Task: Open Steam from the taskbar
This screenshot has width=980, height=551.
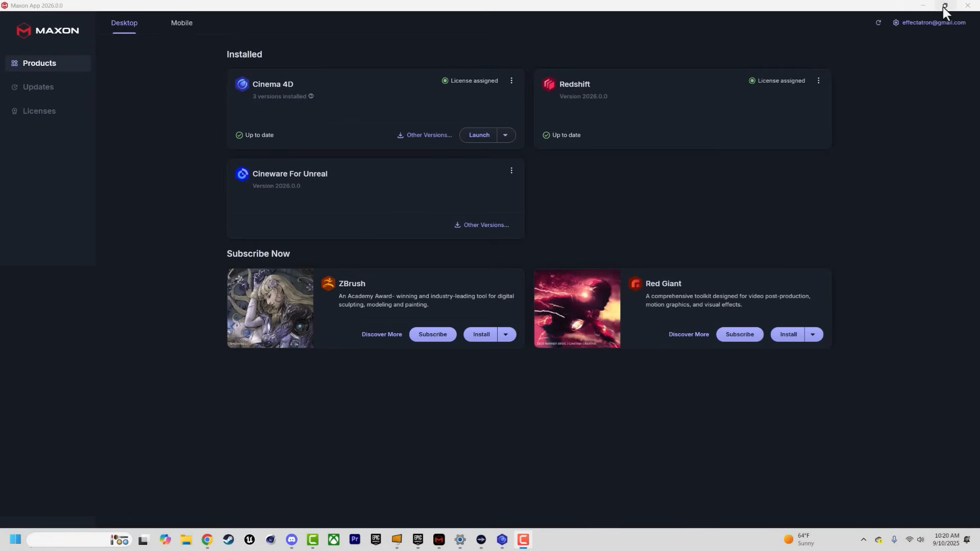Action: coord(228,540)
